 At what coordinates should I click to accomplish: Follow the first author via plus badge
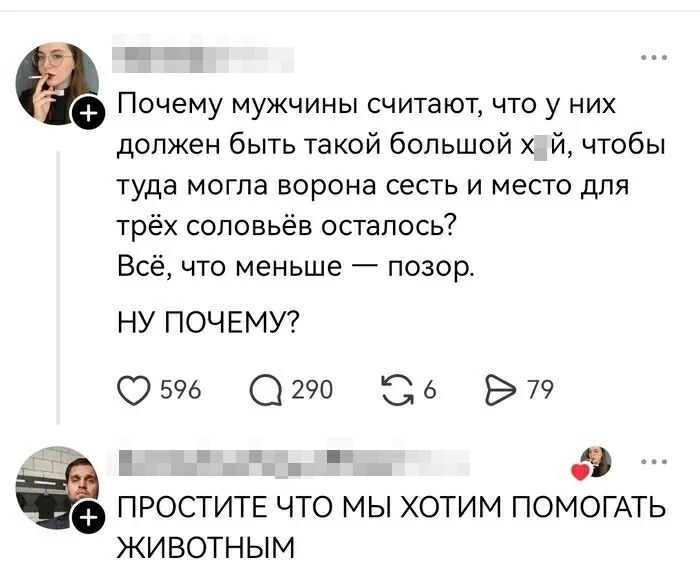click(89, 116)
